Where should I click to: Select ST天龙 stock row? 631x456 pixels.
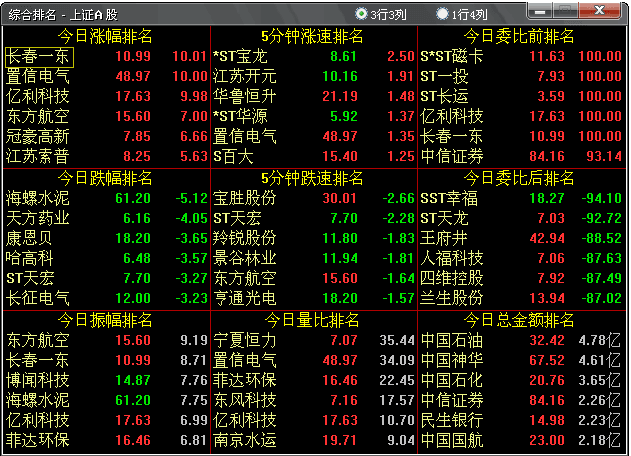click(x=522, y=218)
